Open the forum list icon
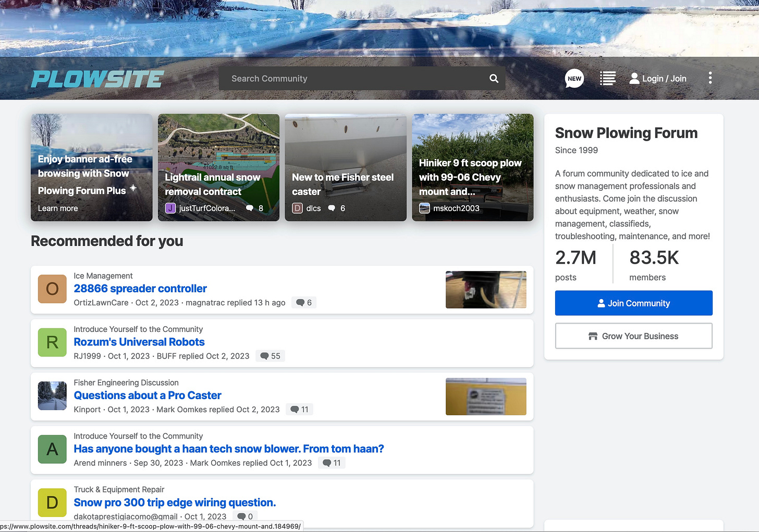The height and width of the screenshot is (532, 759). pyautogui.click(x=607, y=78)
